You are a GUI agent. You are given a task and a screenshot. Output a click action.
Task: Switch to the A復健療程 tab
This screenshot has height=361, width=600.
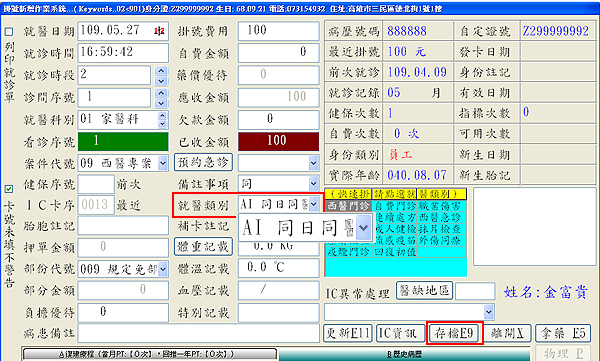click(149, 354)
